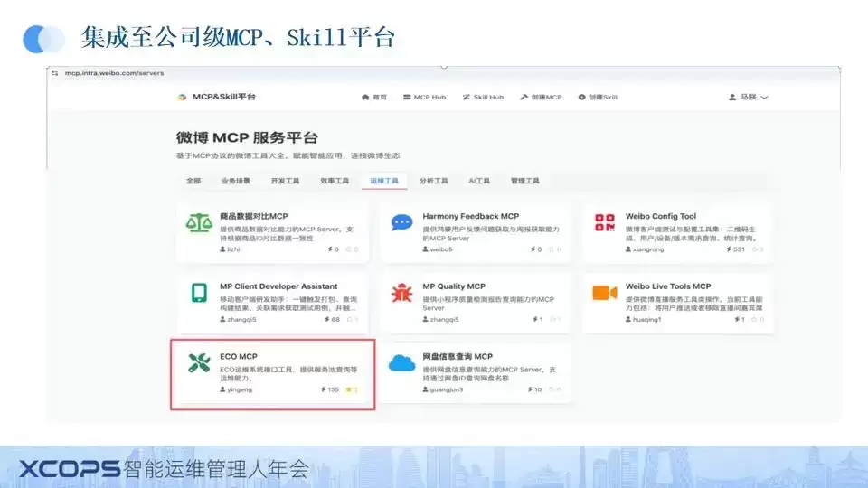The height and width of the screenshot is (488, 868).
Task: Click the 创建MCP button in the navbar
Action: 541,97
